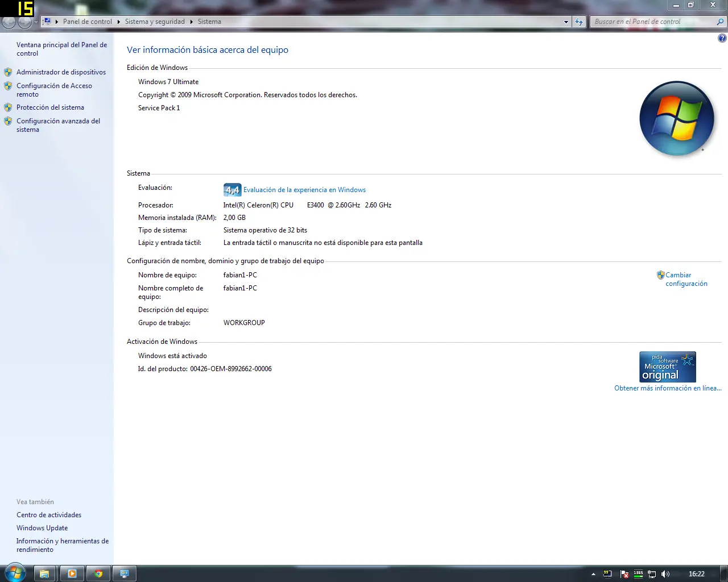Open the clock showing 16:22
The height and width of the screenshot is (582, 728).
pos(697,574)
